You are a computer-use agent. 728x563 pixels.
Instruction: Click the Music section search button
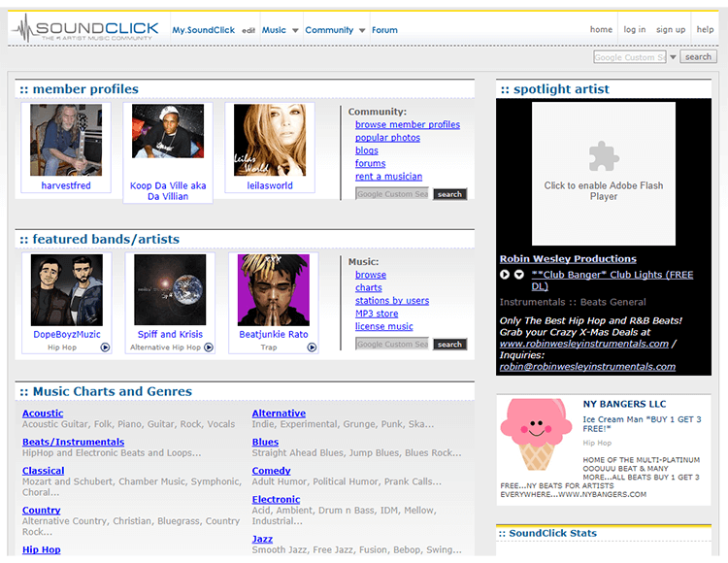(449, 344)
